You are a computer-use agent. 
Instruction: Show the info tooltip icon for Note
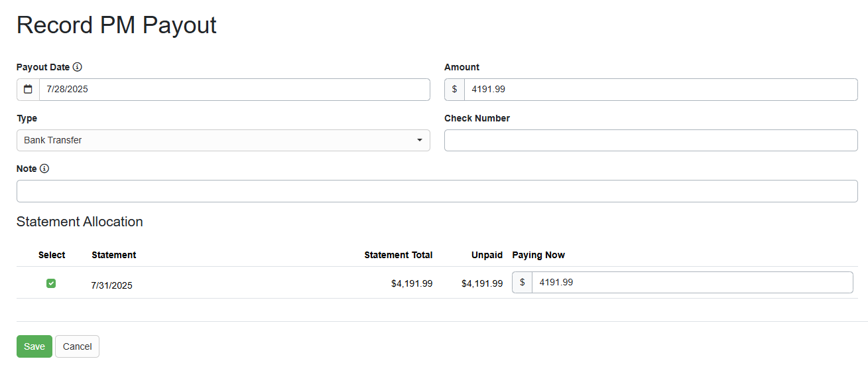point(44,169)
